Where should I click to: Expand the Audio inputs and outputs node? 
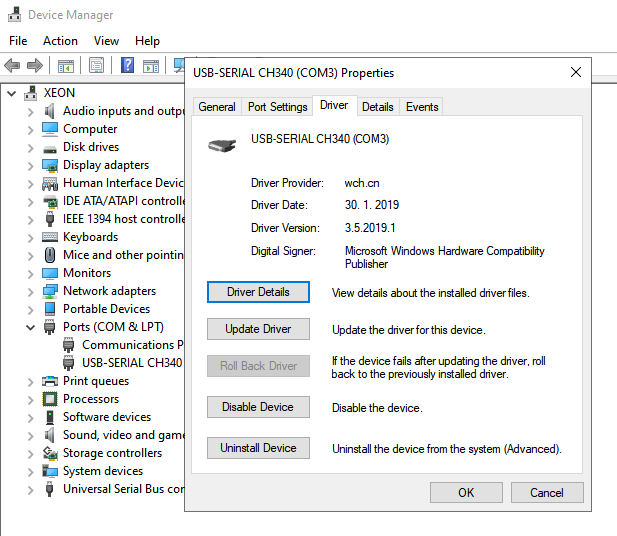[x=31, y=112]
